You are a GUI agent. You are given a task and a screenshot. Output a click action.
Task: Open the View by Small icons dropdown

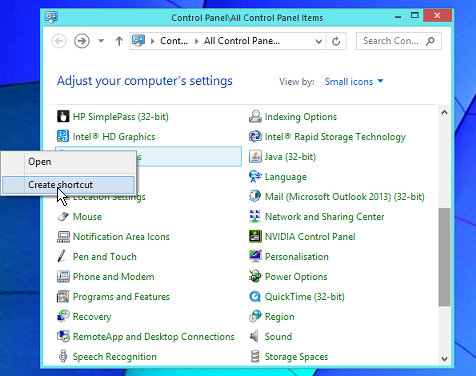(354, 82)
